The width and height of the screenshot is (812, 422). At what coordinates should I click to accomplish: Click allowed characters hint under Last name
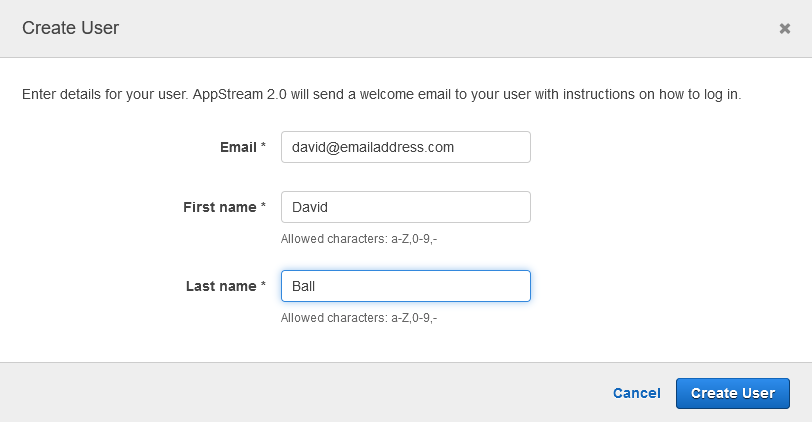[359, 318]
